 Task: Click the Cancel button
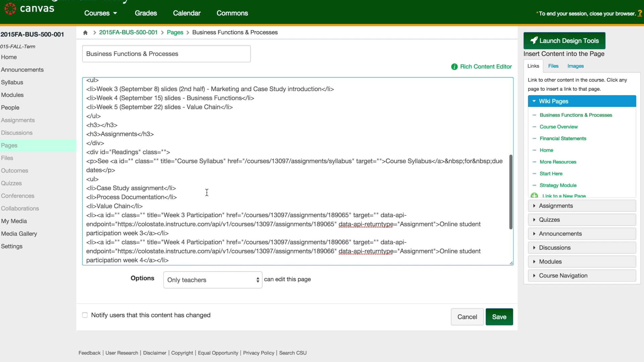point(467,316)
